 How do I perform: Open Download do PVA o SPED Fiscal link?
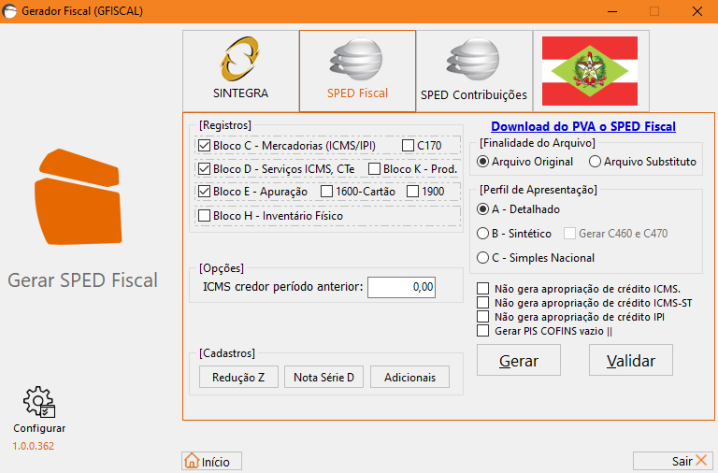[x=583, y=127]
